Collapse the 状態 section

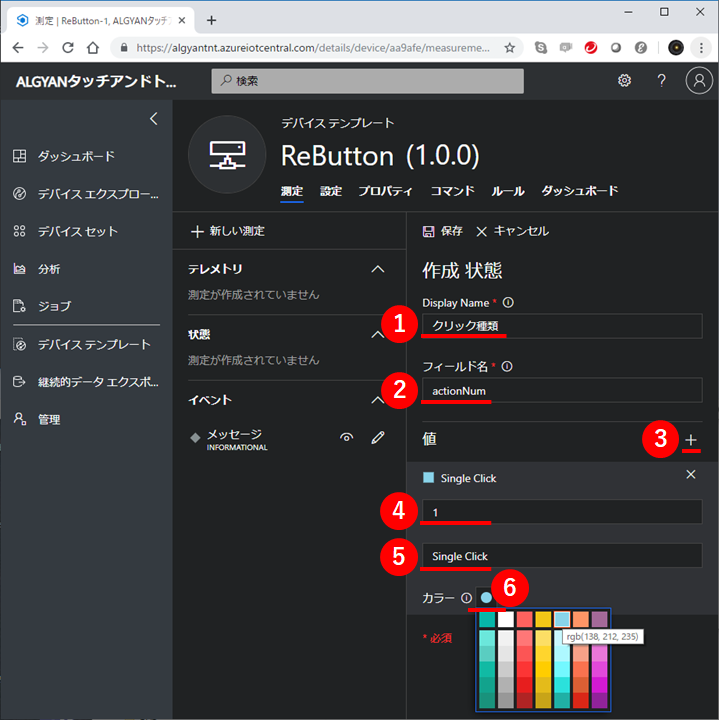(x=377, y=335)
